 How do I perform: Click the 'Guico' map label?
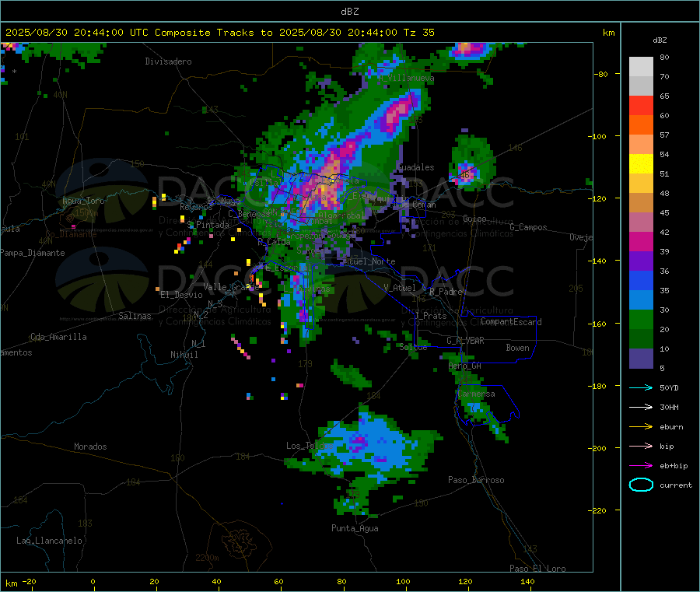point(474,219)
